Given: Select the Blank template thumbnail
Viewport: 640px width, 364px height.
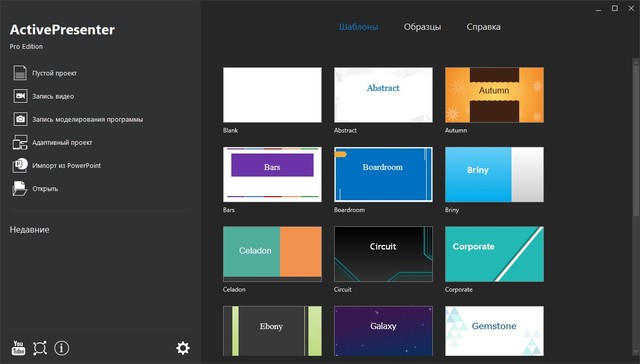Looking at the screenshot, I should pyautogui.click(x=272, y=95).
